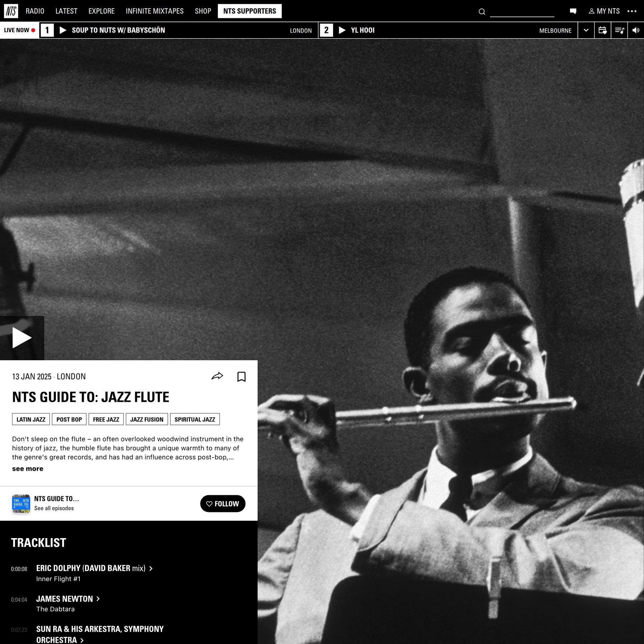This screenshot has width=644, height=644.
Task: Open the schedule calendar icon
Action: pos(602,30)
